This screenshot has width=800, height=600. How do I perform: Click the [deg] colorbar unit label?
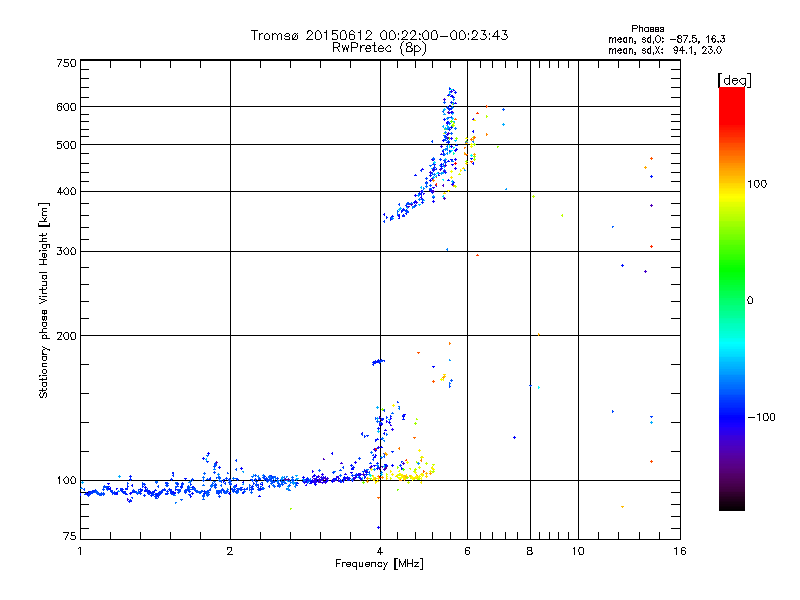pos(734,79)
